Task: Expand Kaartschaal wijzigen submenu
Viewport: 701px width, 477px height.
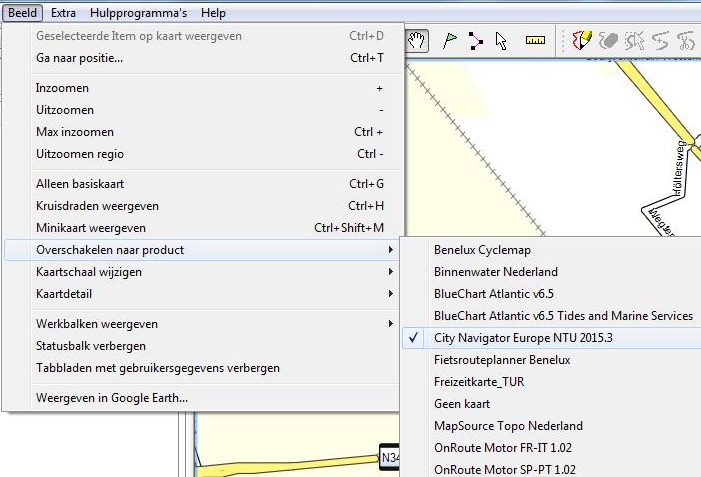Action: pyautogui.click(x=201, y=272)
